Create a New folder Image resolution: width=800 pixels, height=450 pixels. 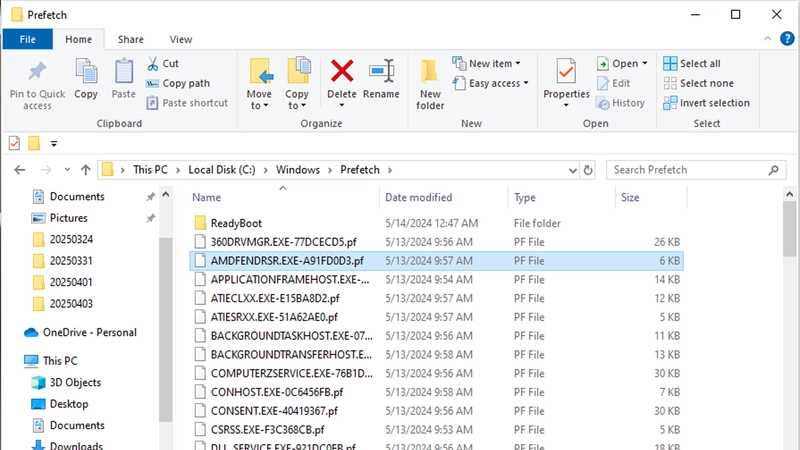[430, 84]
